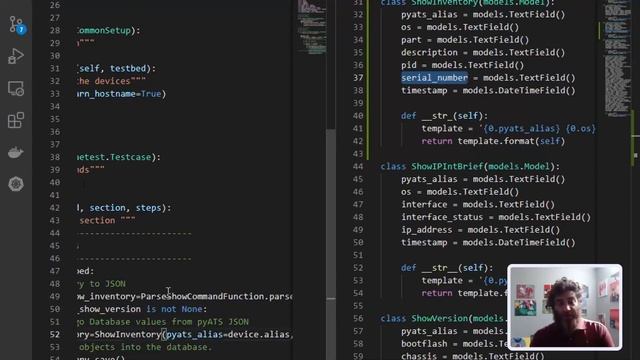The width and height of the screenshot is (640, 360).
Task: Click 'pyats_alias=device.alias' on line 52
Action: click(x=228, y=334)
